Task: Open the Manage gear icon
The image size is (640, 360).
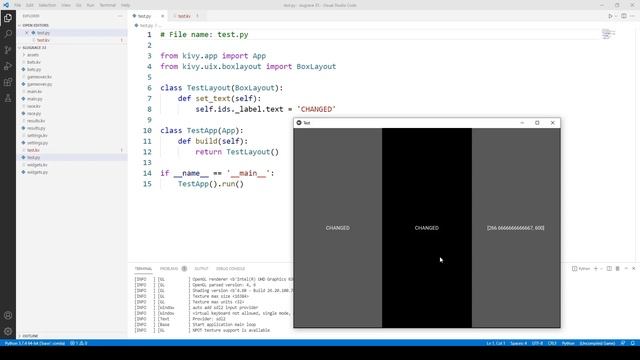Action: click(x=8, y=331)
